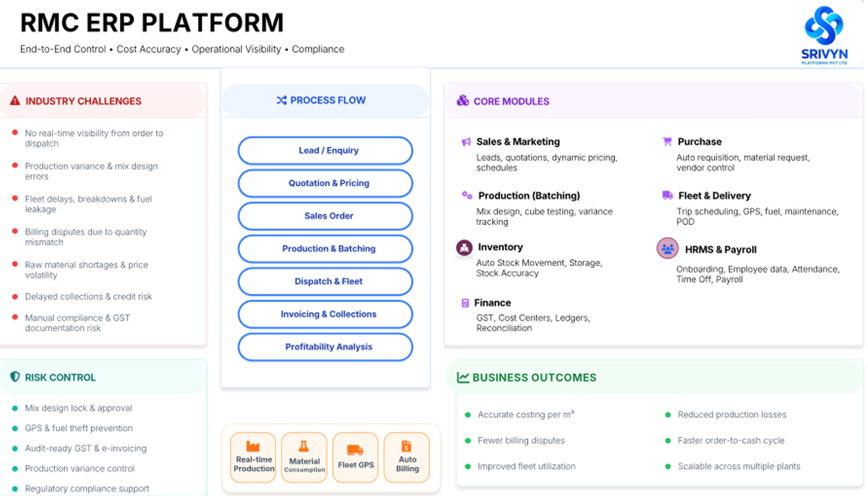
Task: Click 'GPS & fuel theft prevention'
Action: [79, 428]
